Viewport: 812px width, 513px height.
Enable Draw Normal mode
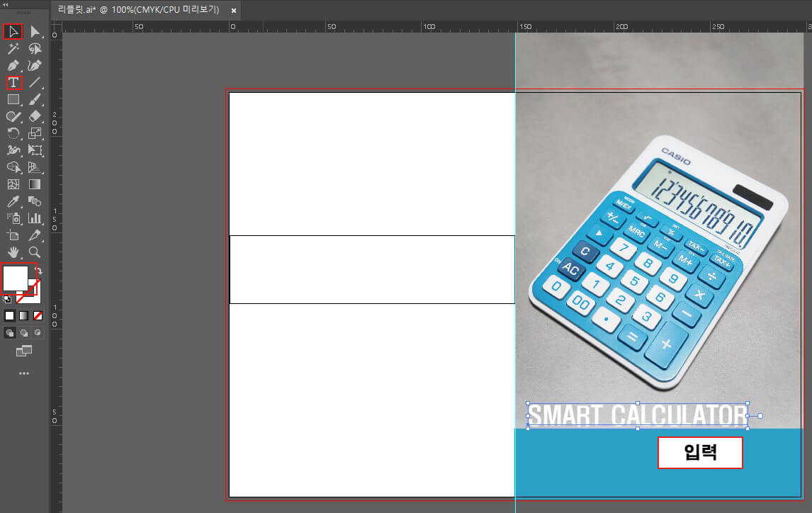coord(10,333)
